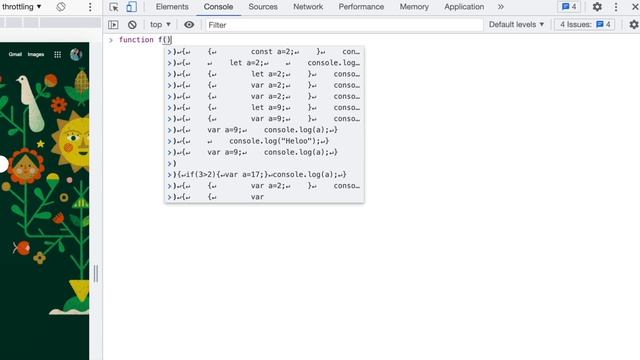
Task: Open the Application tab
Action: 464,7
